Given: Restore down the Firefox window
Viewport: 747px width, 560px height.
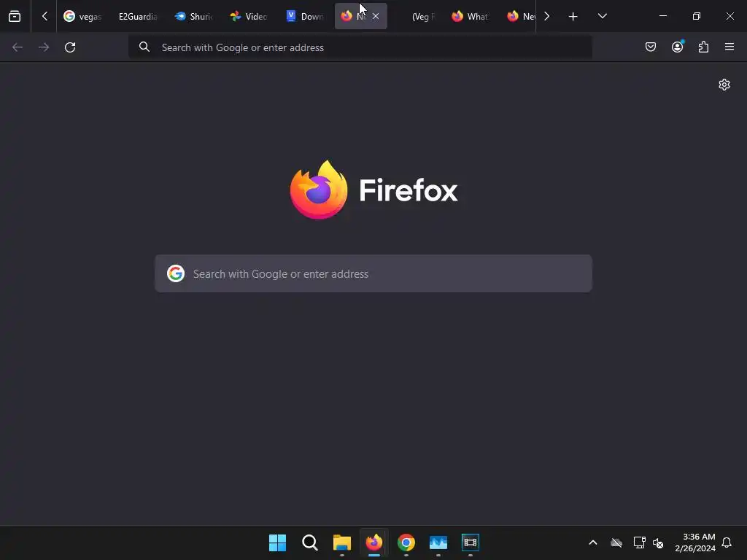Looking at the screenshot, I should (x=697, y=16).
